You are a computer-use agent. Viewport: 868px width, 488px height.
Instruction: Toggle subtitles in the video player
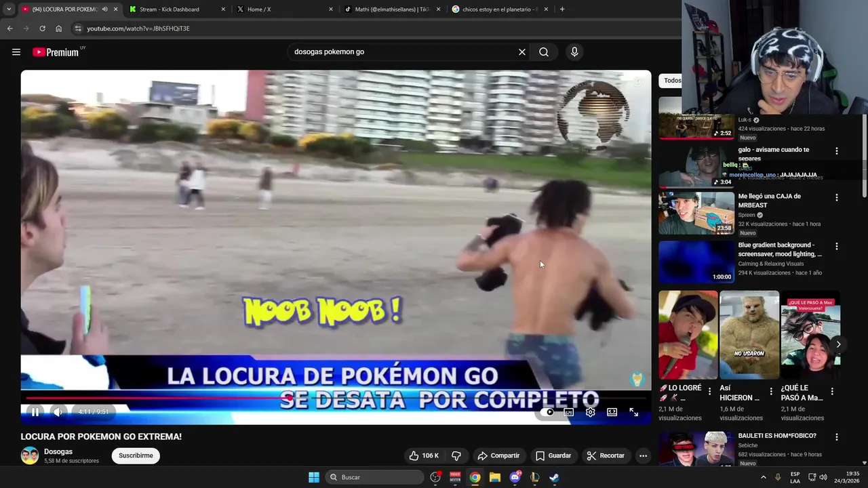point(569,412)
